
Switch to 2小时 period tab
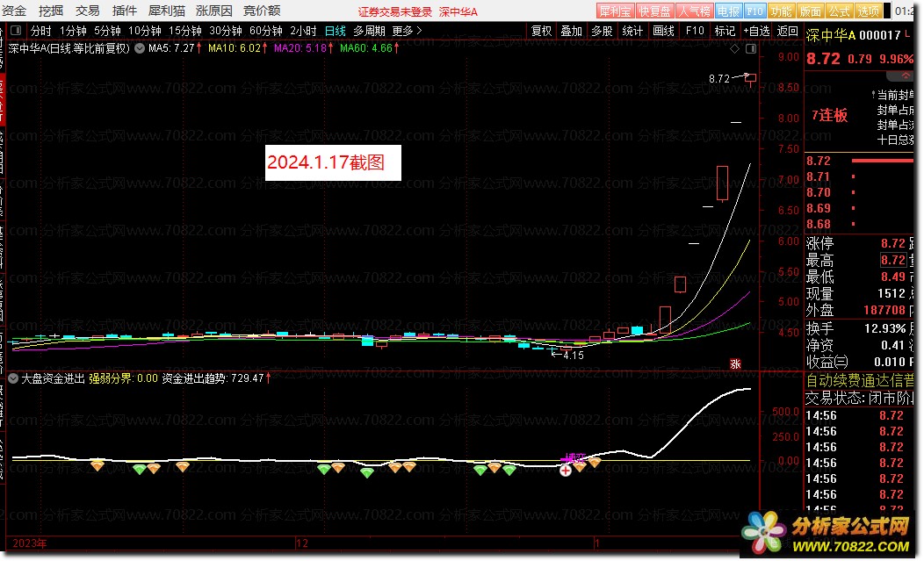303,31
